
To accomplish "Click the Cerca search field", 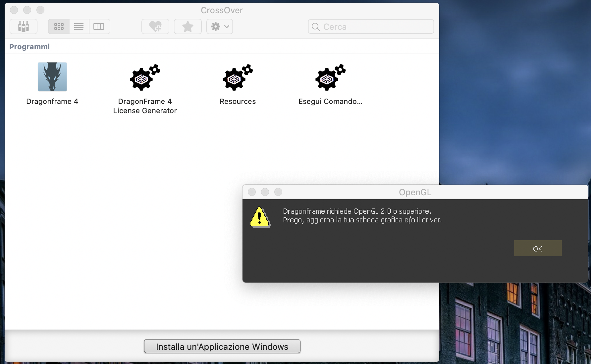I will tap(371, 26).
